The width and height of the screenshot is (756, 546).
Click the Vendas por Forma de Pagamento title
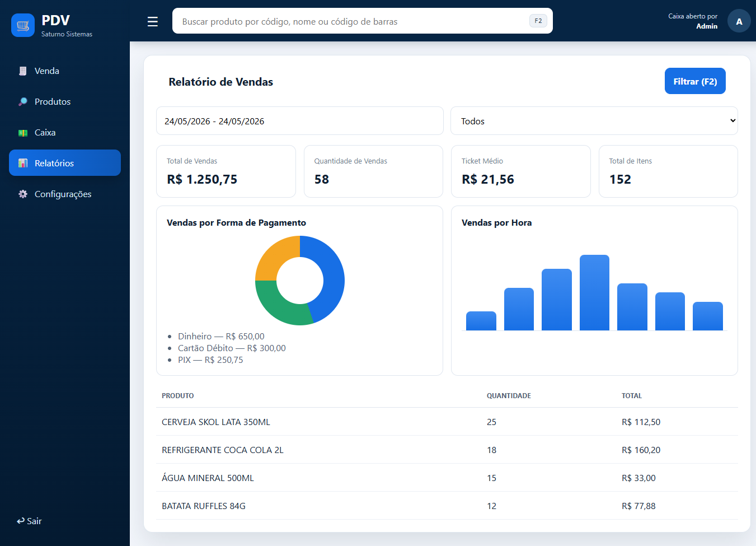click(x=236, y=222)
